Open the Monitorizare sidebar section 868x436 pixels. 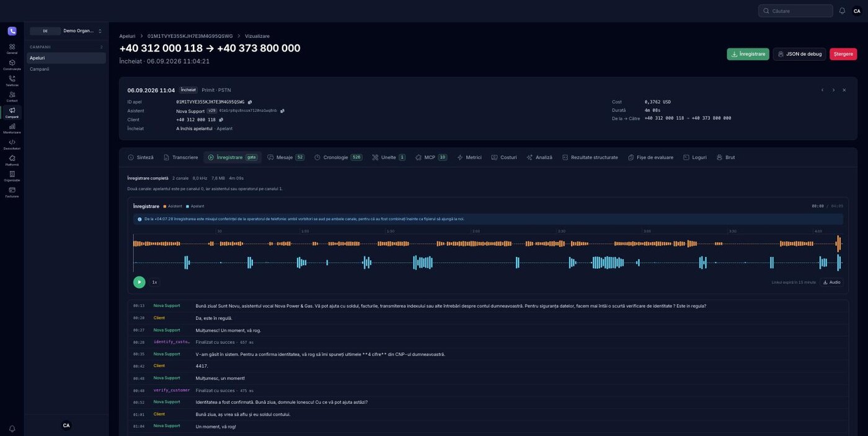click(12, 128)
